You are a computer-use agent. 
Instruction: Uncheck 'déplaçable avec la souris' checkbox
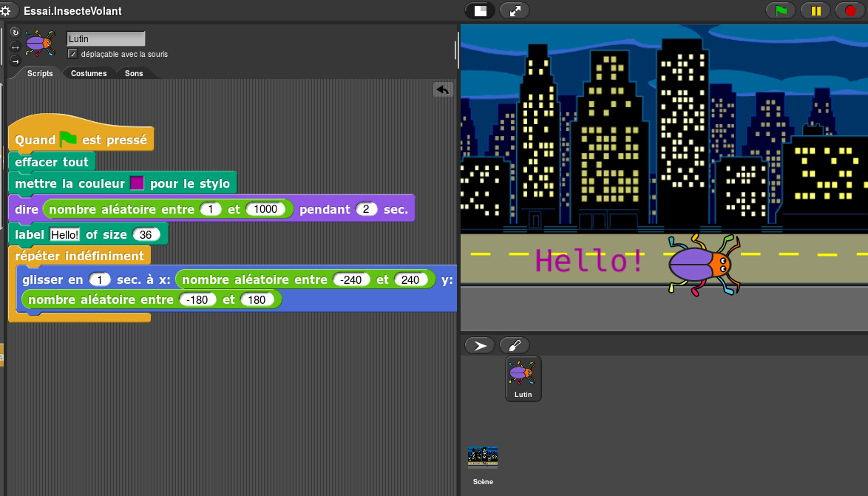click(x=72, y=54)
